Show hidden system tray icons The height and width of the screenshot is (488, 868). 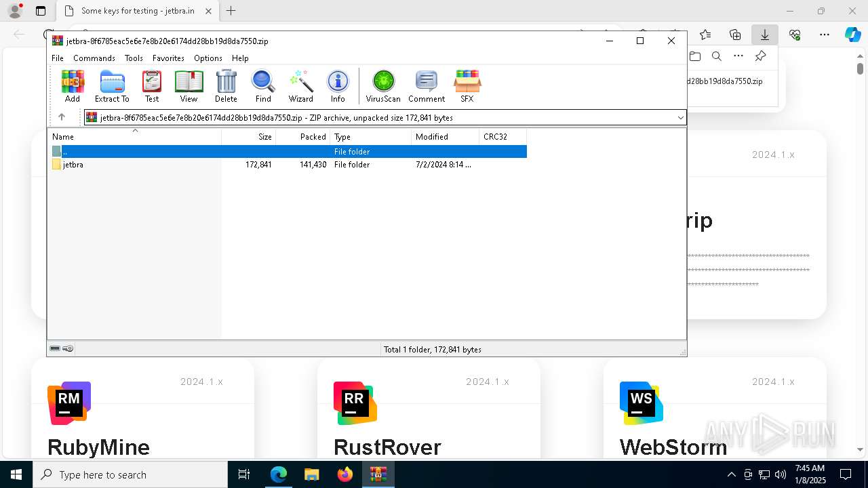(x=731, y=474)
